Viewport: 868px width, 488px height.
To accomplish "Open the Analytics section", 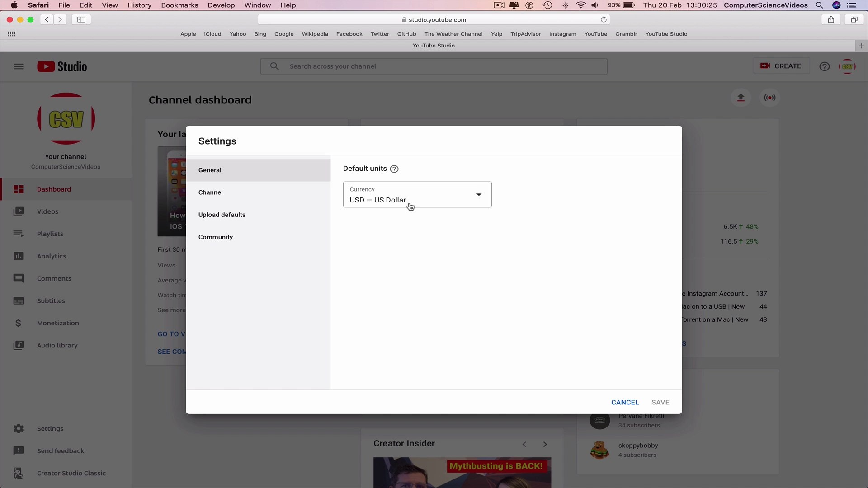I will pos(19,256).
